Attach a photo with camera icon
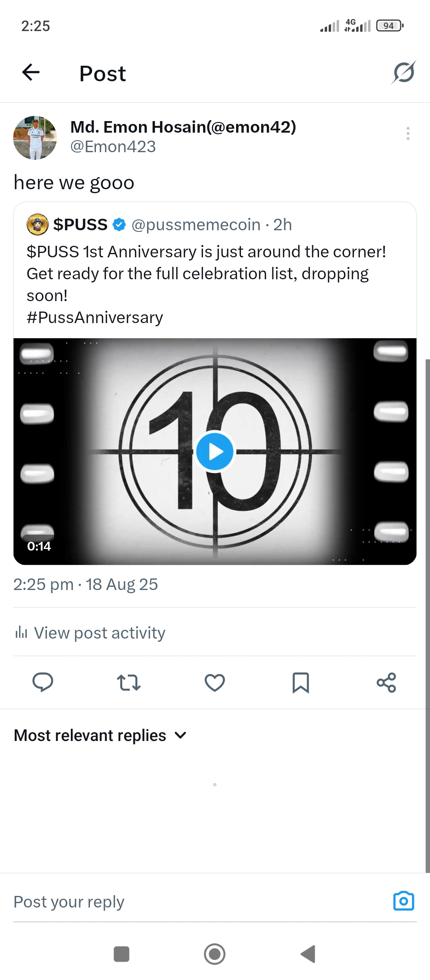 click(404, 901)
